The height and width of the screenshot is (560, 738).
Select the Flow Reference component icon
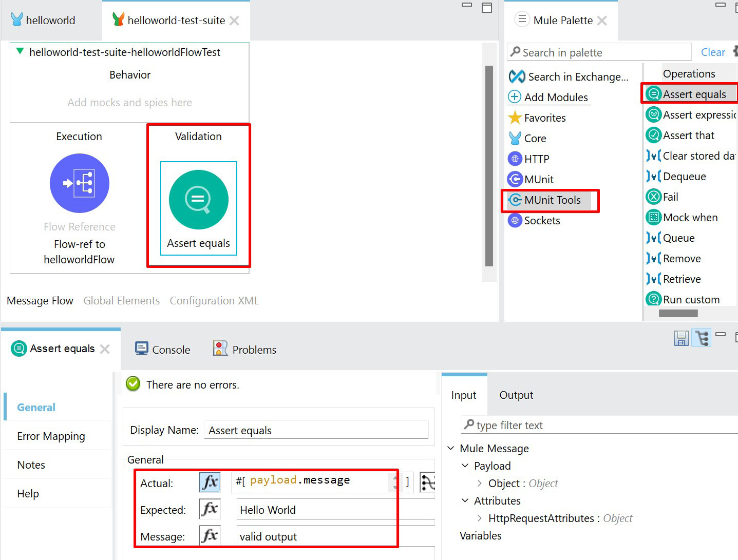pyautogui.click(x=79, y=183)
